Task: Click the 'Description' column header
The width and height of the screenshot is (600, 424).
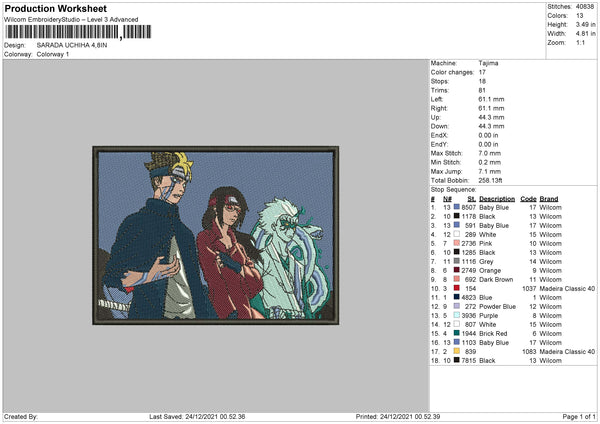Action: 497,199
